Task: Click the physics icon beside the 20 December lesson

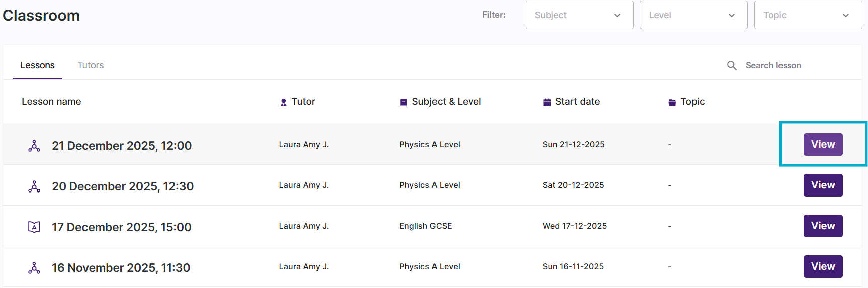Action: (x=34, y=186)
